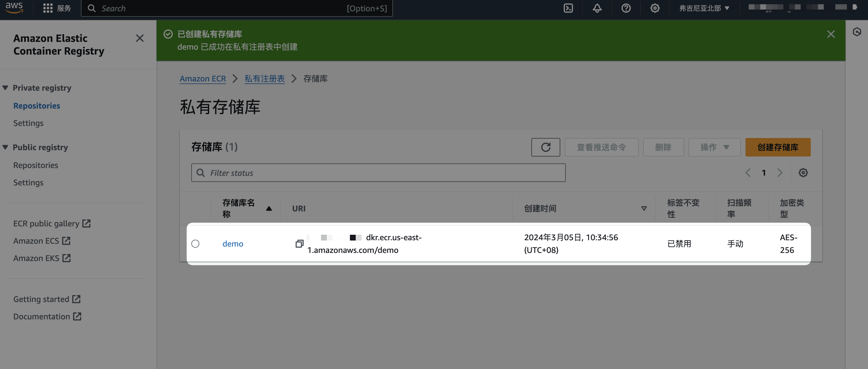868x369 pixels.
Task: Focus the top Search bar
Action: pyautogui.click(x=237, y=8)
